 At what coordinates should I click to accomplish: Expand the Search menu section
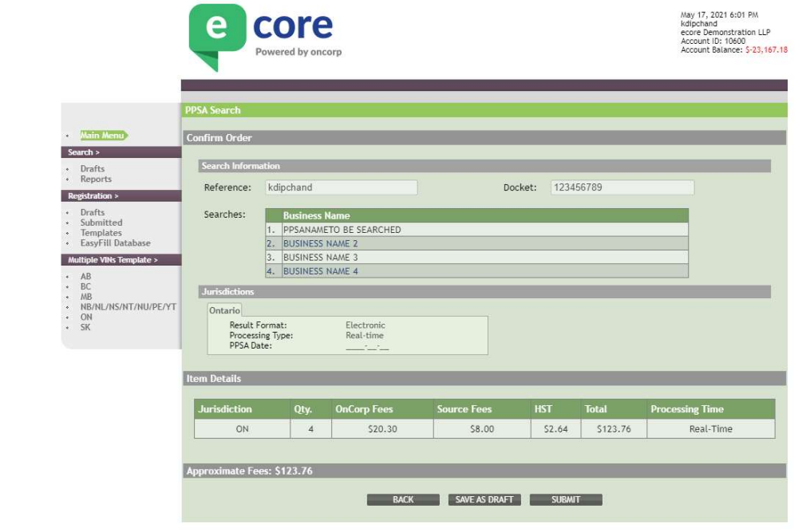click(x=121, y=152)
